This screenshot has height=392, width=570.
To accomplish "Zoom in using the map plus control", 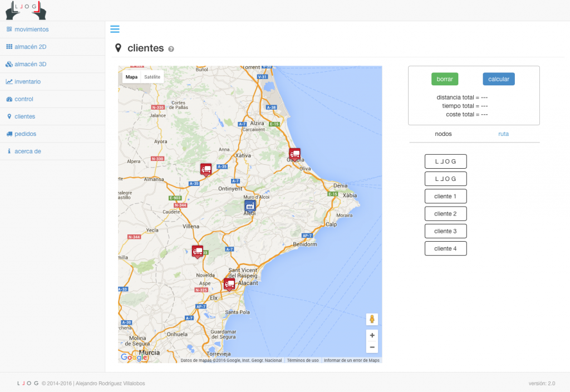I will point(372,335).
